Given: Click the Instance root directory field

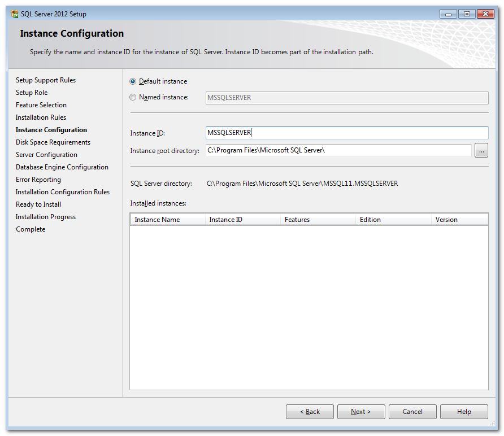Looking at the screenshot, I should coord(338,150).
